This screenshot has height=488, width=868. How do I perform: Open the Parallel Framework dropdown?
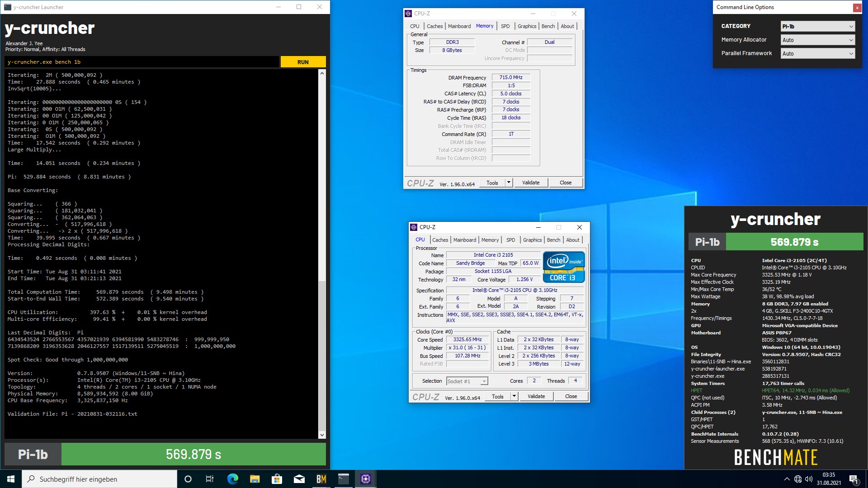point(817,53)
